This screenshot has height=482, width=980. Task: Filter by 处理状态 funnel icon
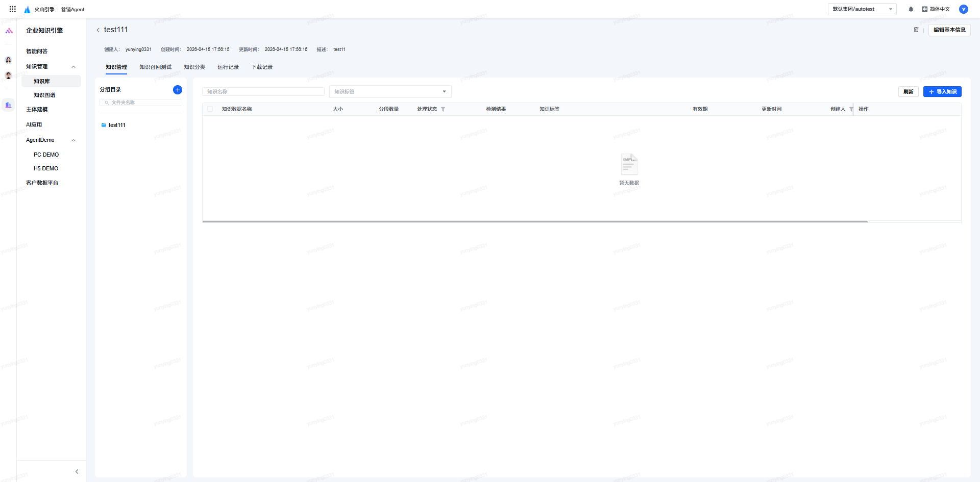pos(443,109)
